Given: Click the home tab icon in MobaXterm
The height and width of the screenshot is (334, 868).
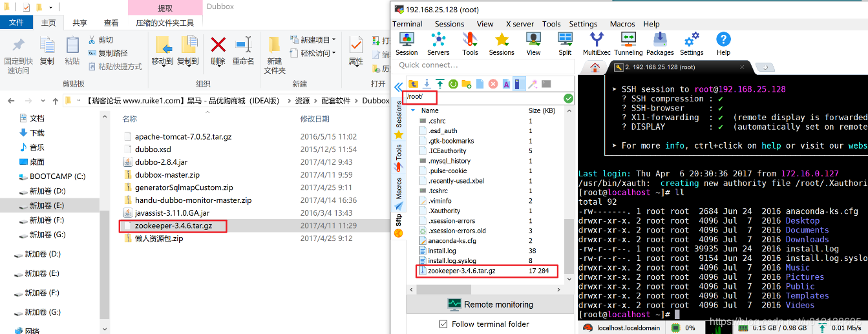Looking at the screenshot, I should point(595,67).
